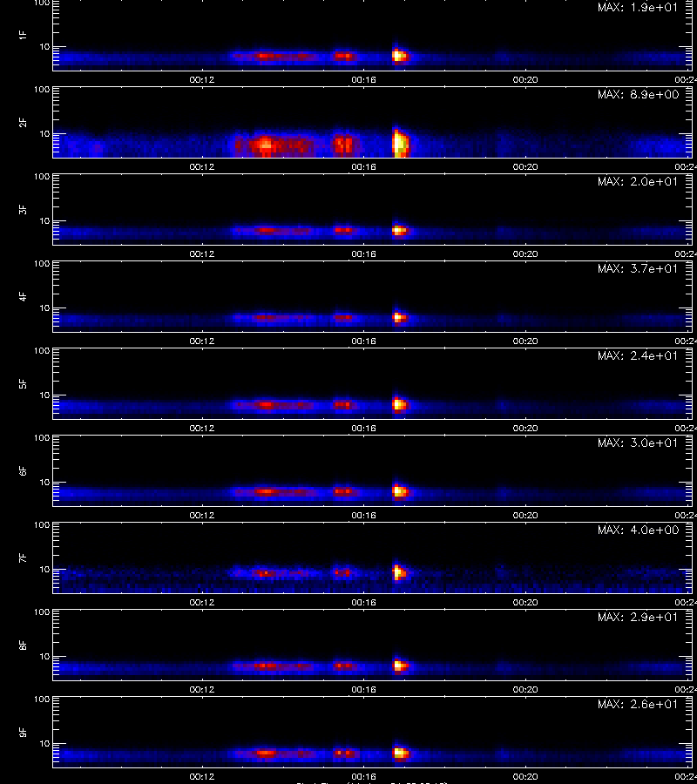The height and width of the screenshot is (784, 697).
Task: Click the 8F panel axis label
Action: [x=23, y=645]
